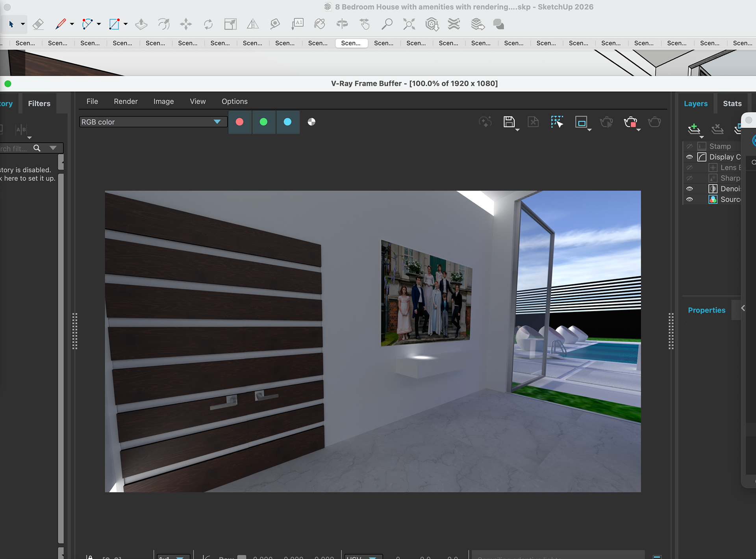Toggle the blue channel color button
This screenshot has height=559, width=756.
(287, 122)
